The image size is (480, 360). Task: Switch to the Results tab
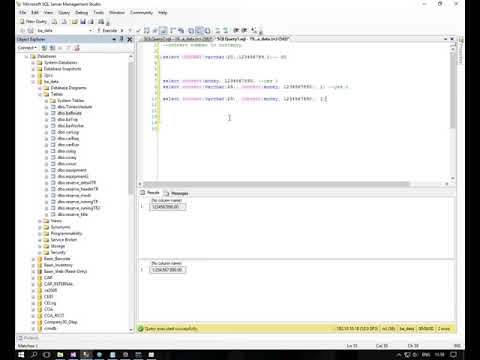pos(150,193)
